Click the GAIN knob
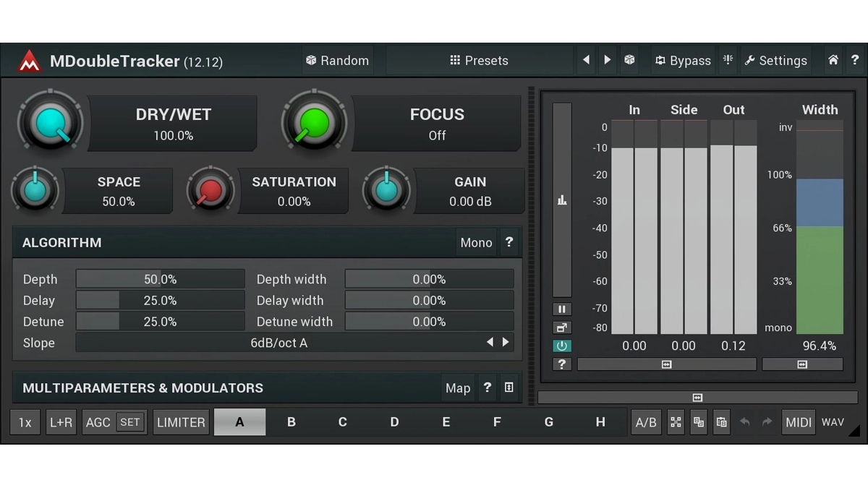Image resolution: width=868 pixels, height=488 pixels. pyautogui.click(x=386, y=191)
